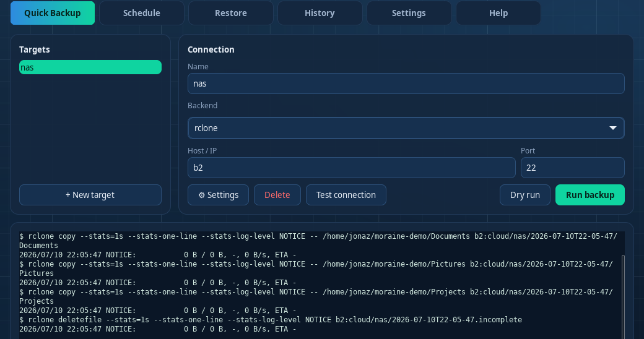Click the rclone deletefile command line

coord(271,320)
